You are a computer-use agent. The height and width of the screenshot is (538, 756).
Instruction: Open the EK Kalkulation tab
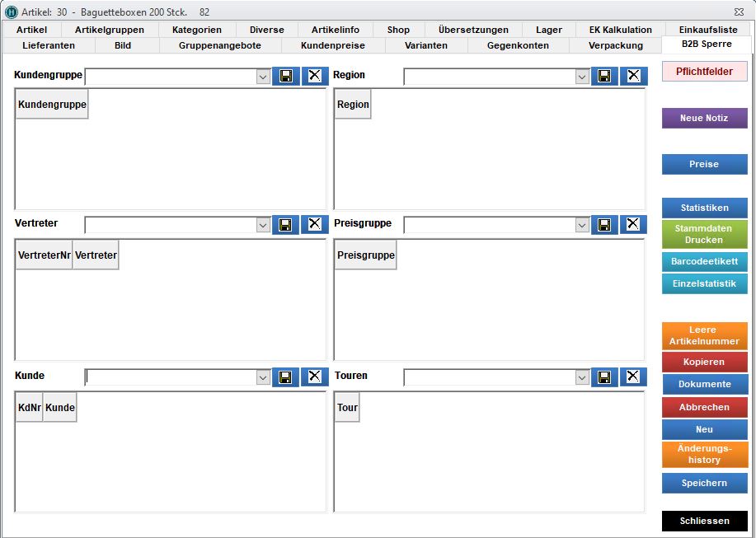click(x=620, y=30)
